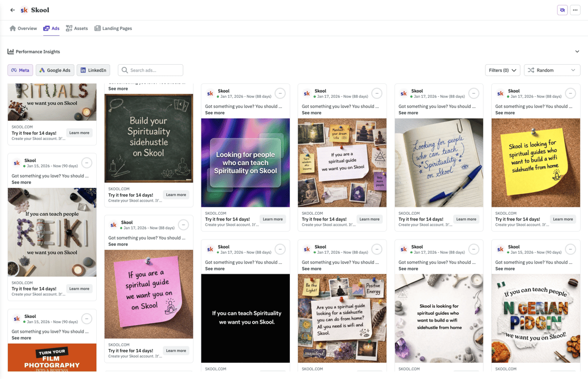The height and width of the screenshot is (379, 588).
Task: Click the Search ads input field
Action: 150,70
